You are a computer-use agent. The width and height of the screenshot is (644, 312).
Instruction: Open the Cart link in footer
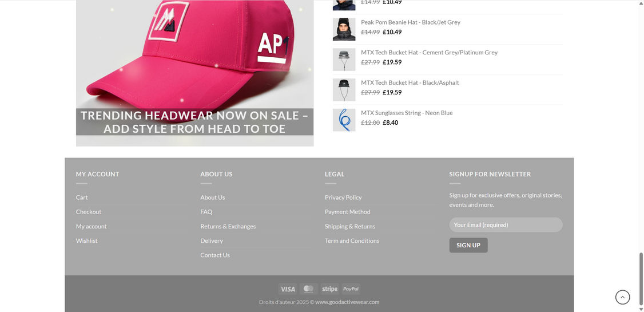pos(82,198)
